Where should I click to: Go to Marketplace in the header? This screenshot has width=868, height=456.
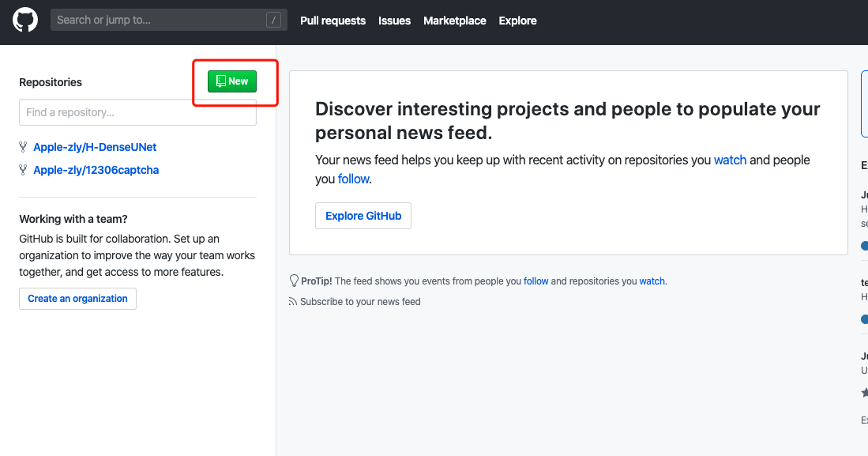pos(454,21)
